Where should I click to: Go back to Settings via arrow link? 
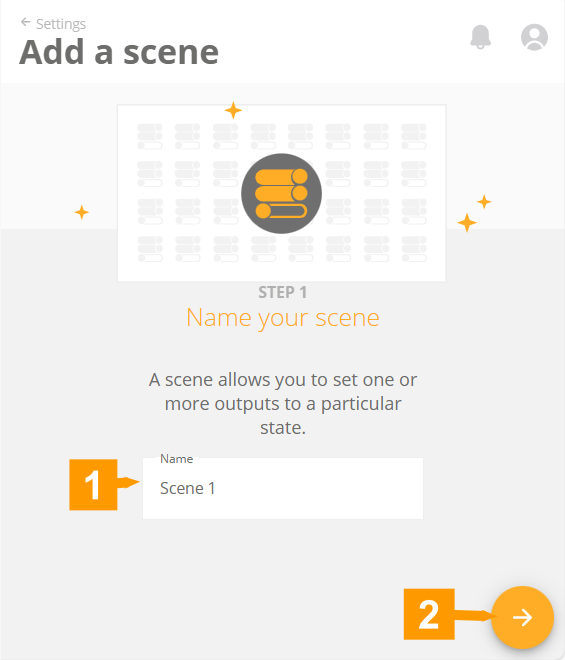(53, 24)
